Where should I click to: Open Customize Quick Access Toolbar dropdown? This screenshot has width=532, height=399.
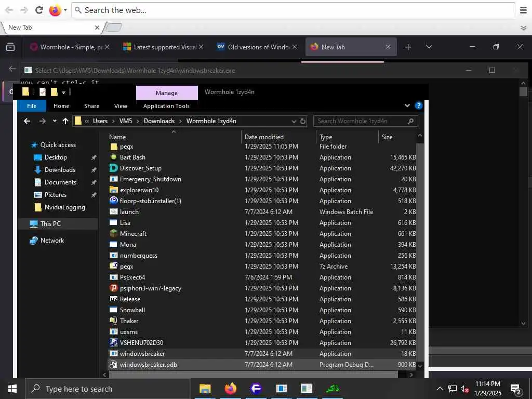point(63,92)
